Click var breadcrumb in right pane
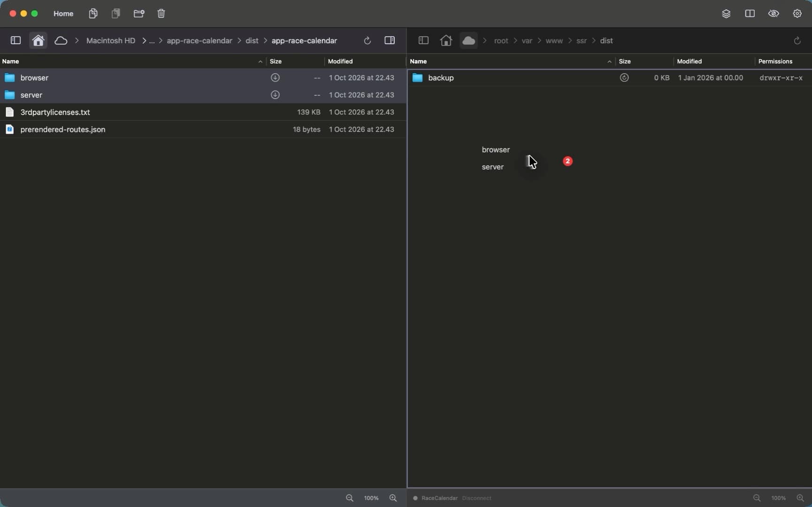The width and height of the screenshot is (812, 507). point(527,41)
